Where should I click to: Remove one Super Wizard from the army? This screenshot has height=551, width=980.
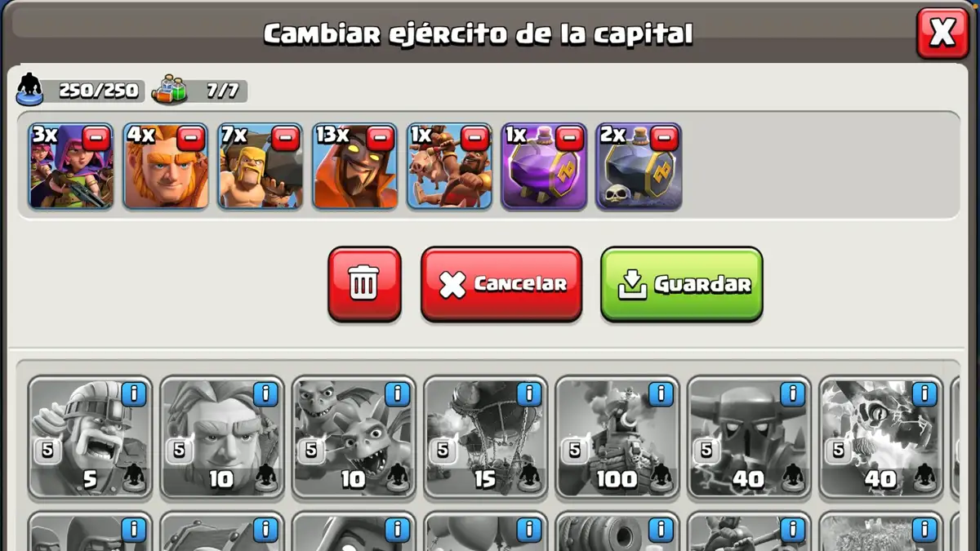380,139
